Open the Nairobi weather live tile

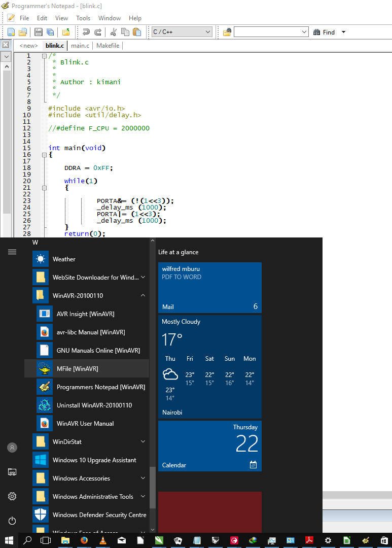coord(209,367)
